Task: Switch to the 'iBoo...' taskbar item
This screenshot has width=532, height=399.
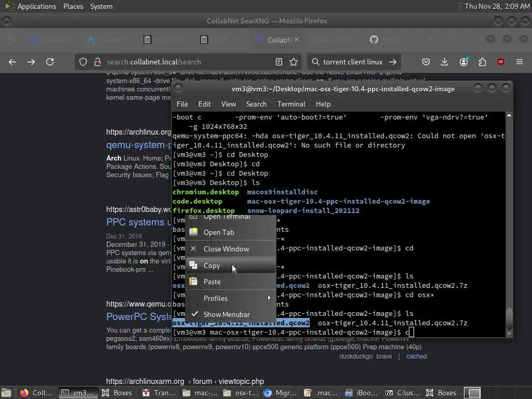Action: tap(362, 393)
